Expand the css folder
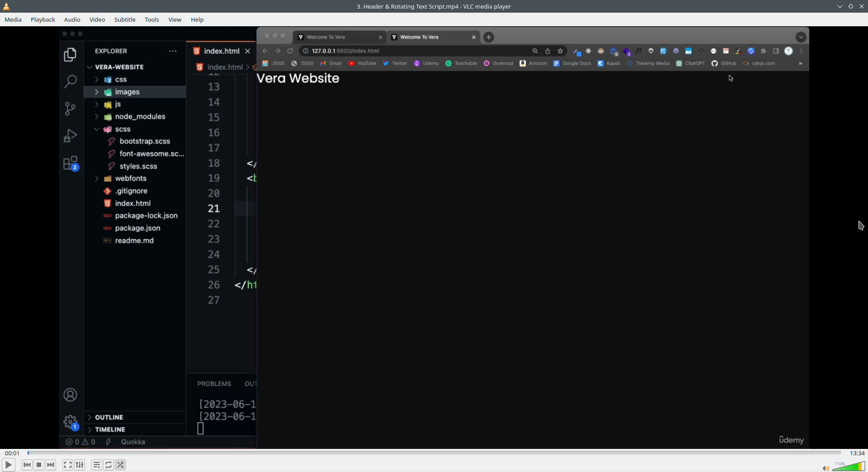The width and height of the screenshot is (868, 472). pyautogui.click(x=96, y=80)
